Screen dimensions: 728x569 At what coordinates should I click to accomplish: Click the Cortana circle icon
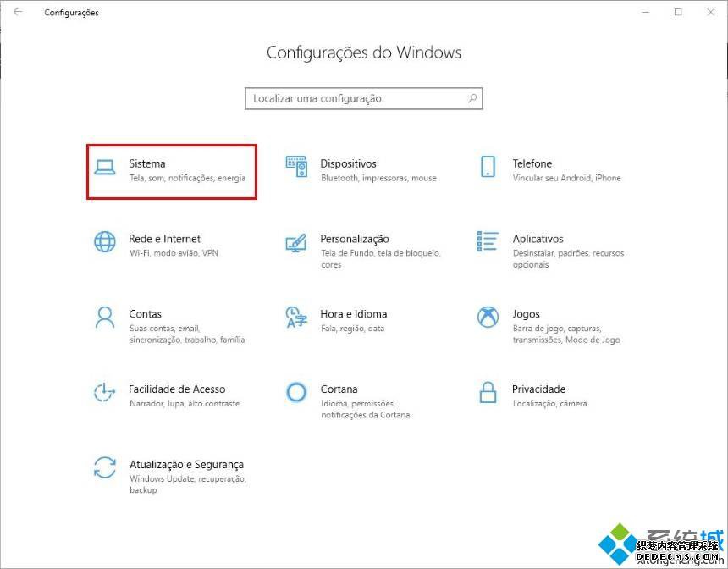point(296,393)
